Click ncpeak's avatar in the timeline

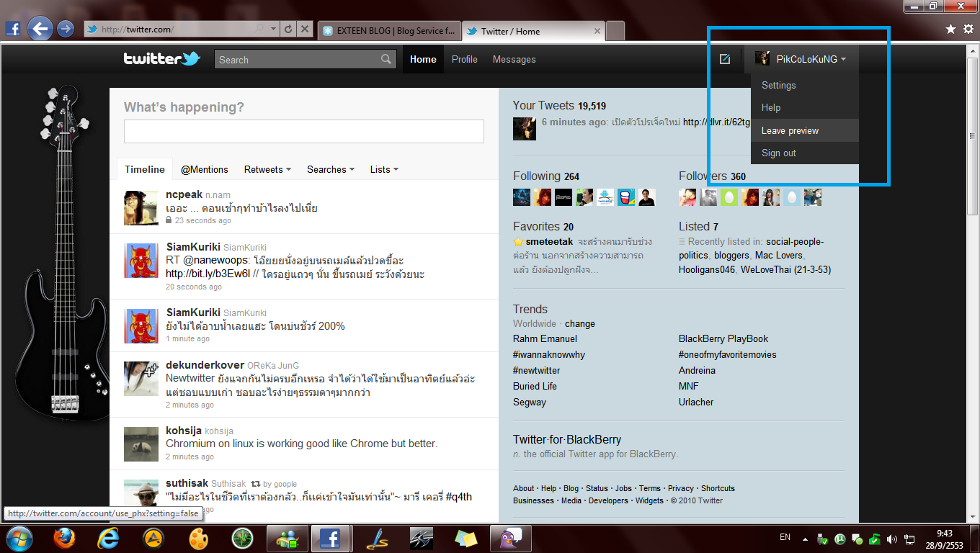[x=141, y=208]
